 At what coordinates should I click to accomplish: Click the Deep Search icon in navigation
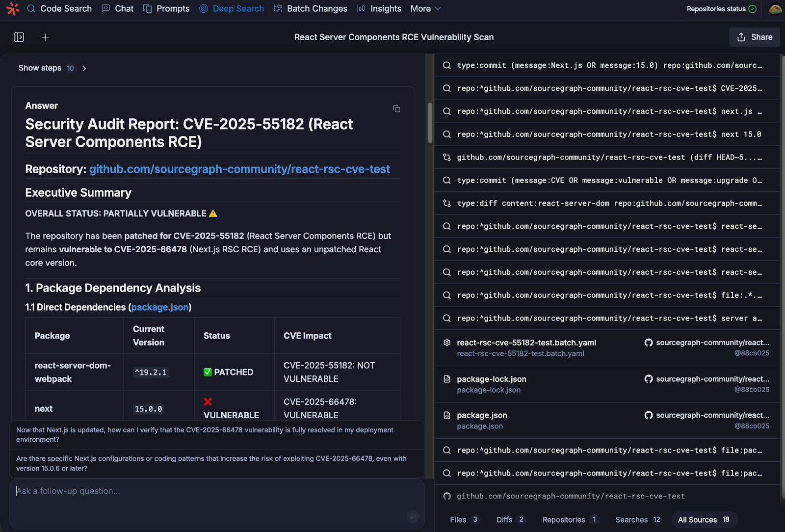pyautogui.click(x=204, y=8)
